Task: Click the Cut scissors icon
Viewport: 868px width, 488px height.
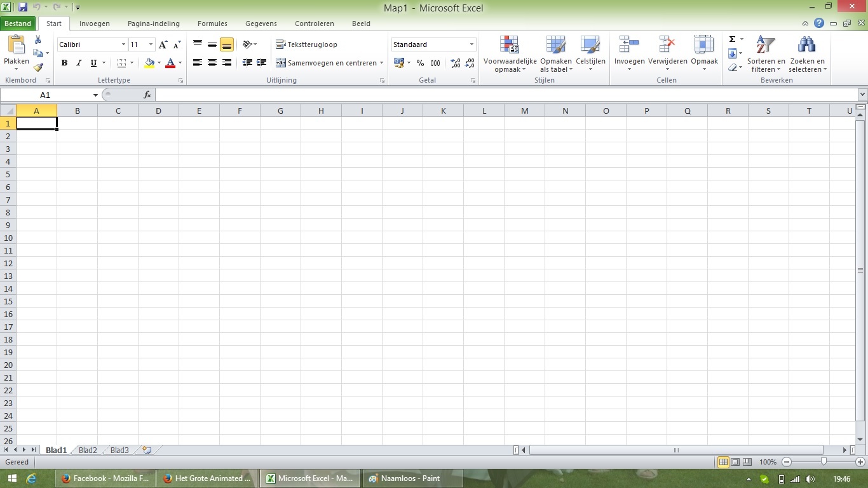Action: coord(38,39)
